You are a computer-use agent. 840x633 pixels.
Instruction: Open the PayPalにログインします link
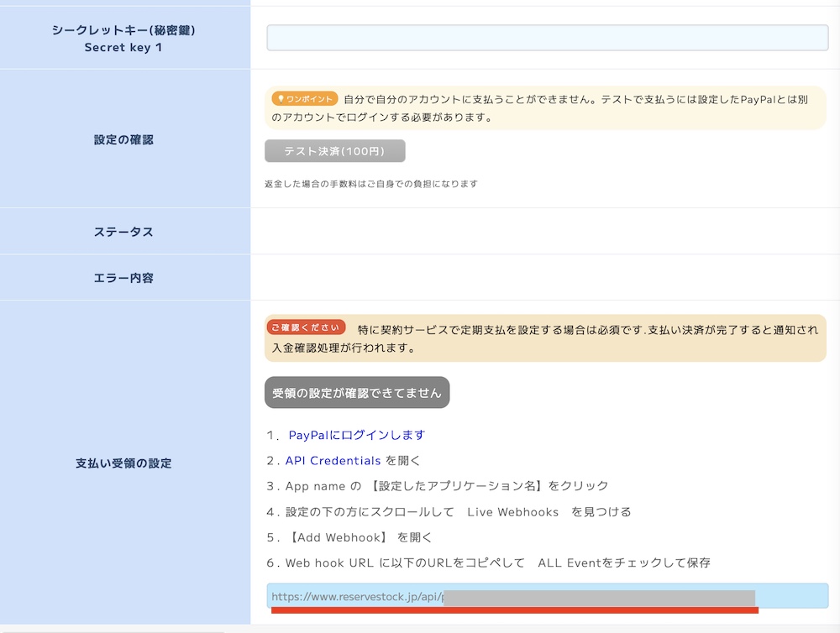[x=356, y=435]
